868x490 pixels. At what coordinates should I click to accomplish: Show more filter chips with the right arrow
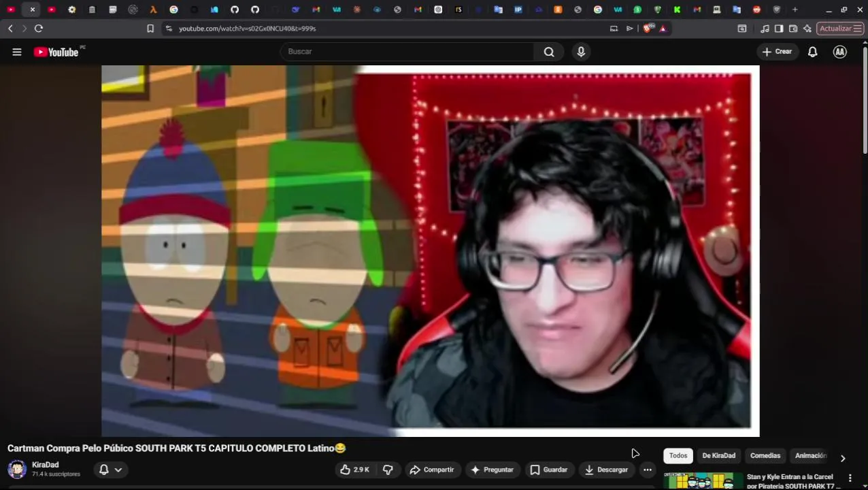[x=843, y=458]
